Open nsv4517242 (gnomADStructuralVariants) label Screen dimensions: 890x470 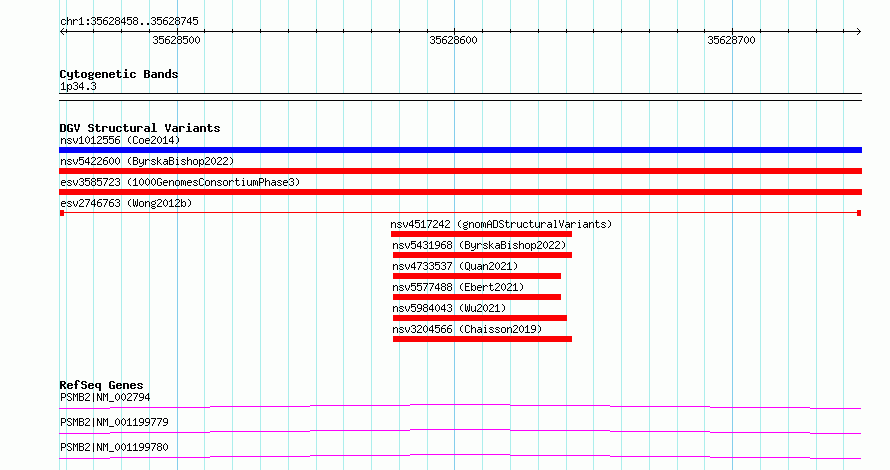click(x=501, y=224)
